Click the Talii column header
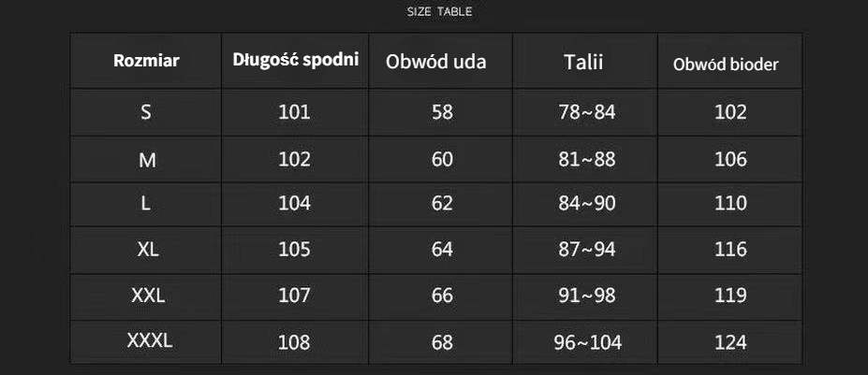The height and width of the screenshot is (375, 868). (583, 62)
